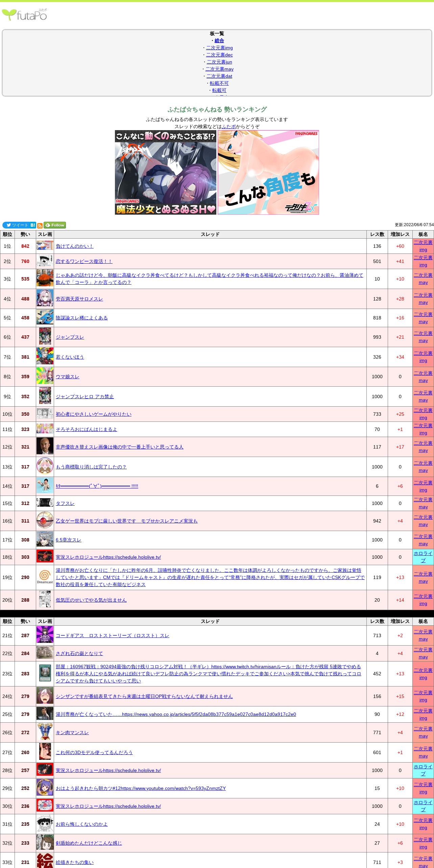Open the thread キン肉マンスレ

click(72, 732)
